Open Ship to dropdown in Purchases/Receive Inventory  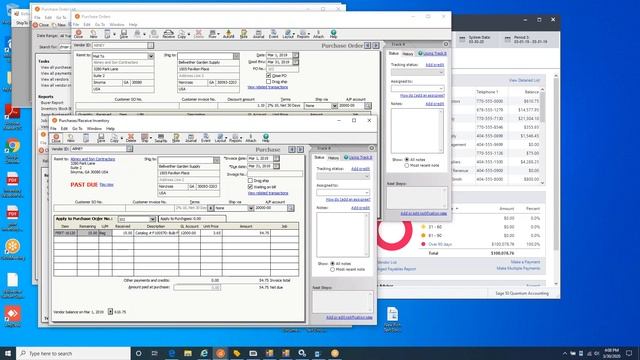(x=216, y=160)
